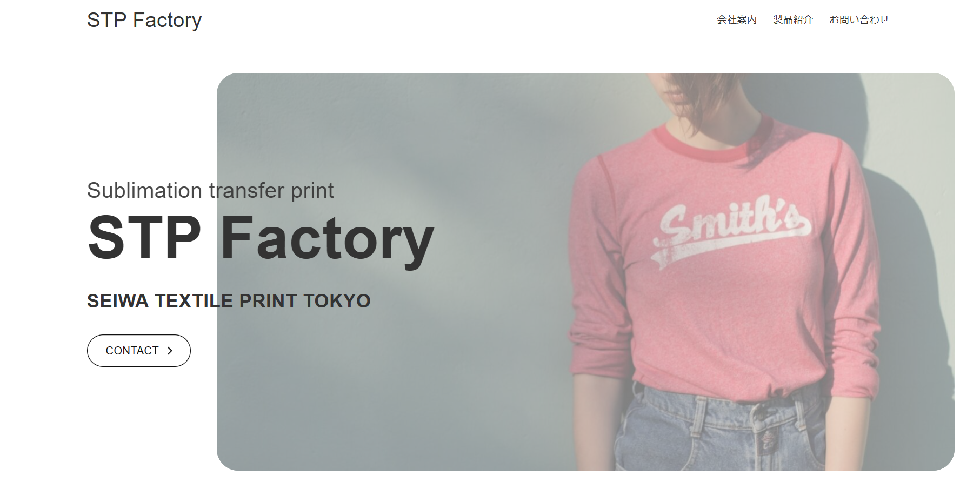Image resolution: width=980 pixels, height=502 pixels.
Task: Click the CONTACT button label
Action: (x=132, y=351)
